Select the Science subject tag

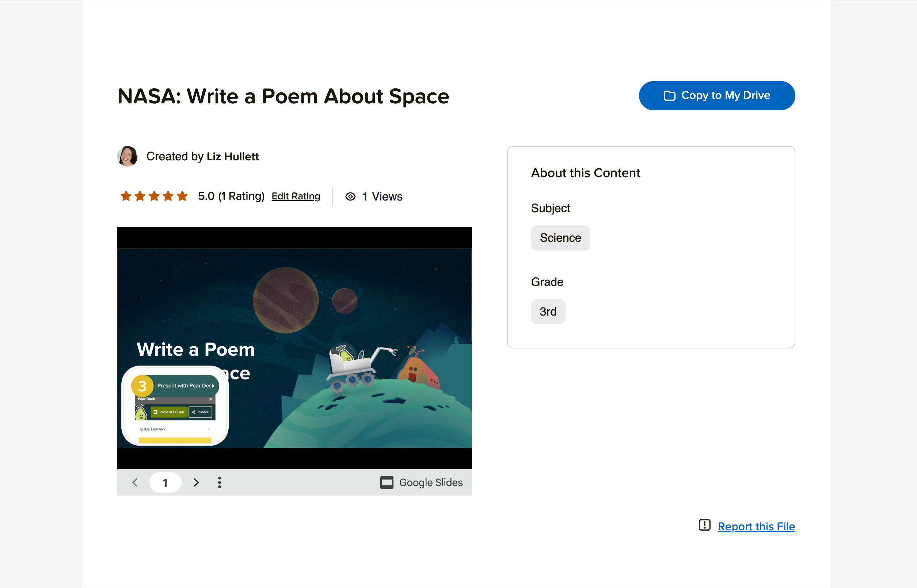click(560, 238)
